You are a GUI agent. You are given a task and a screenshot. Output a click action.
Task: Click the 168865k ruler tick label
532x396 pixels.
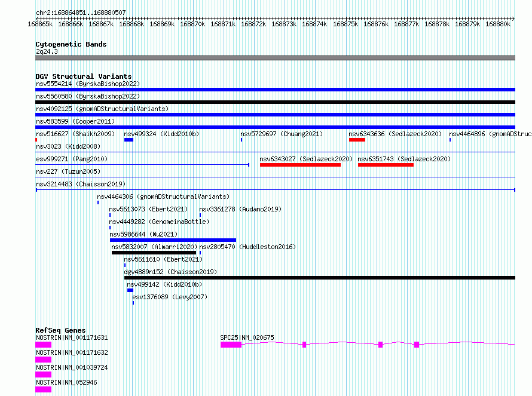(40, 24)
